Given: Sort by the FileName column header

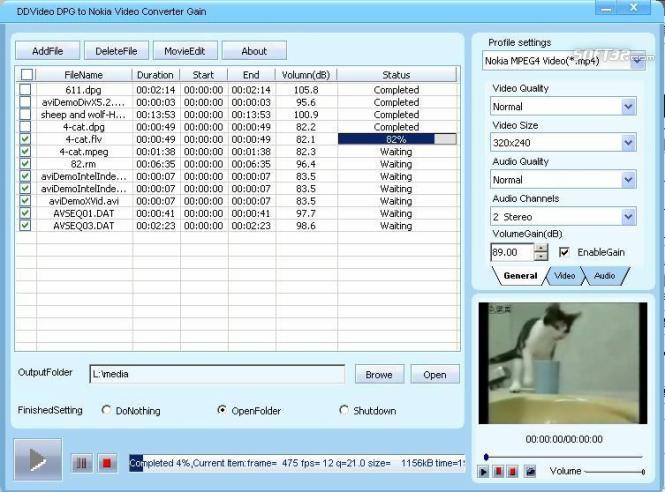Looking at the screenshot, I should coord(84,75).
